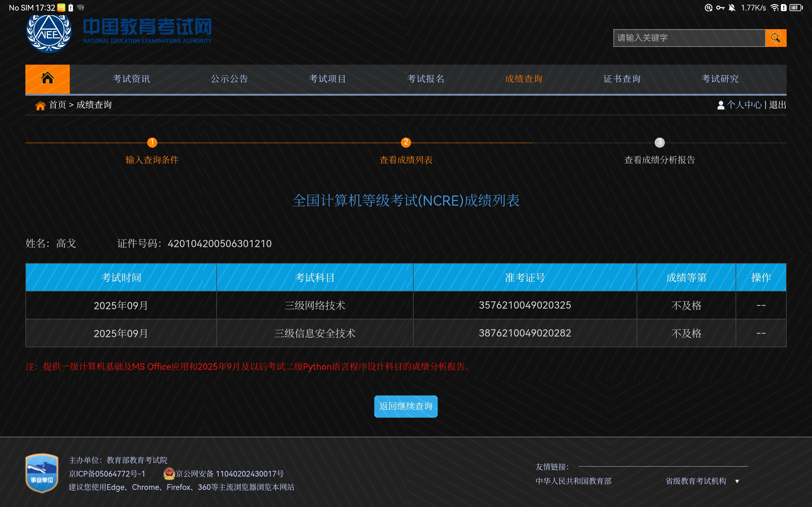The width and height of the screenshot is (812, 507).
Task: Click step 3 circle 查看成绩分析报告
Action: click(659, 142)
